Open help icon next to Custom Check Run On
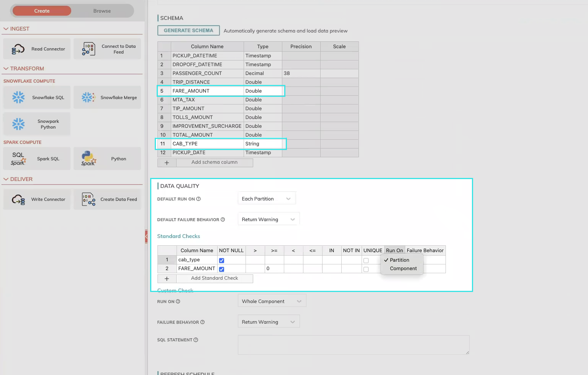Image resolution: width=588 pixels, height=375 pixels. pyautogui.click(x=178, y=302)
